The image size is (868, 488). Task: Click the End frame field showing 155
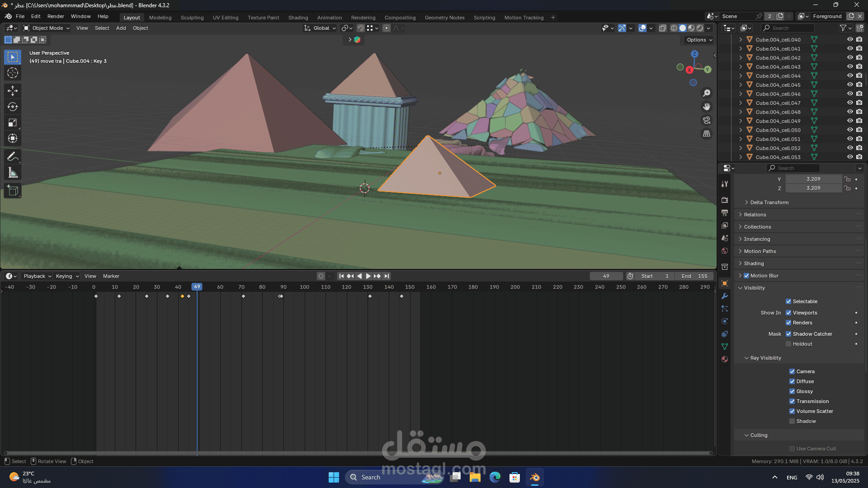coord(694,276)
